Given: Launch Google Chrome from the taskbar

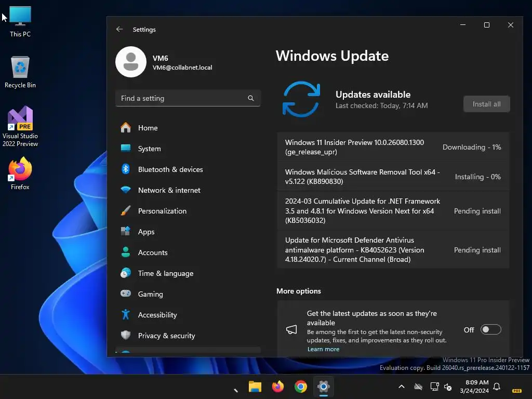Looking at the screenshot, I should pyautogui.click(x=301, y=387).
